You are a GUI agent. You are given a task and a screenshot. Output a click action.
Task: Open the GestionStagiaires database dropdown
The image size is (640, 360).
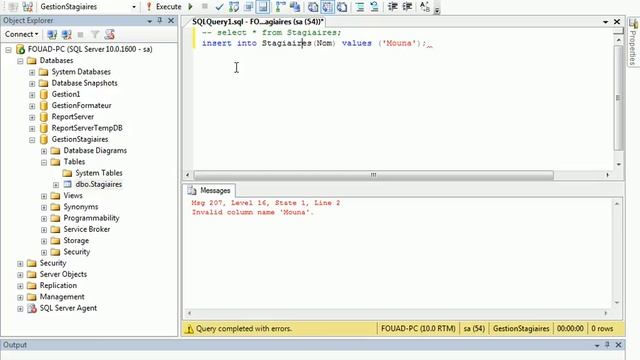click(134, 7)
